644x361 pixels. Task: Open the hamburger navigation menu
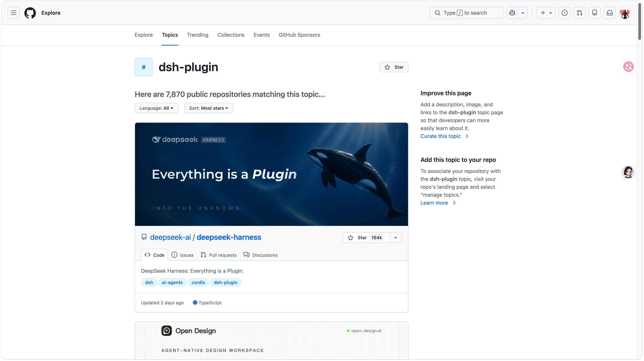14,13
